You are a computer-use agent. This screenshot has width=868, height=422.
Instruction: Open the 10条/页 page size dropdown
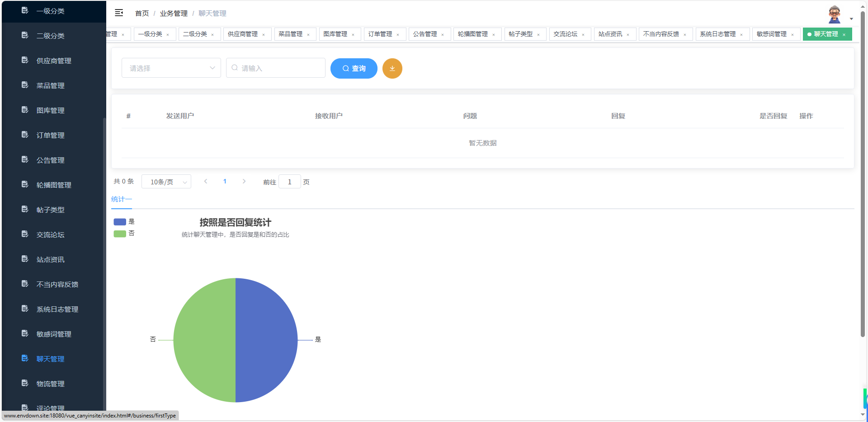[x=166, y=182]
